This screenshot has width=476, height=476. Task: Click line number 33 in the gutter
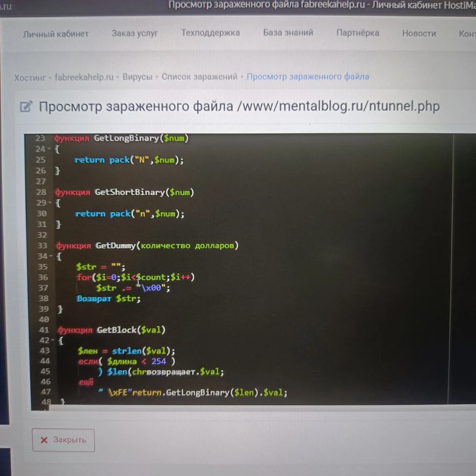click(x=42, y=245)
